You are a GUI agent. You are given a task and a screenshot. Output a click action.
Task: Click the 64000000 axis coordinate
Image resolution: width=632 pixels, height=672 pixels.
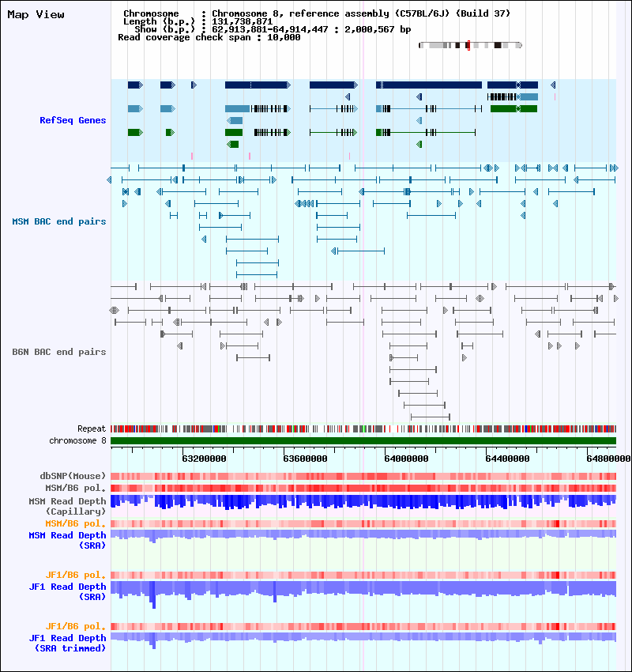[x=406, y=459]
